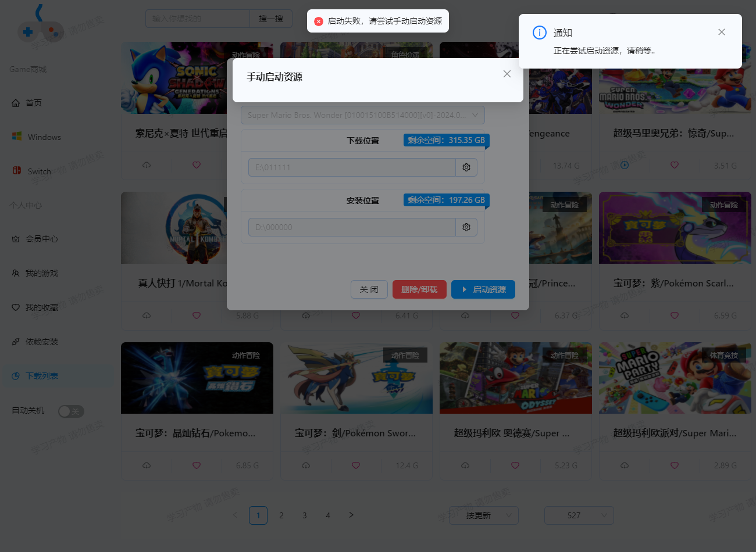Dismiss the 通知 notification
Viewport: 756px width, 552px height.
(x=722, y=32)
